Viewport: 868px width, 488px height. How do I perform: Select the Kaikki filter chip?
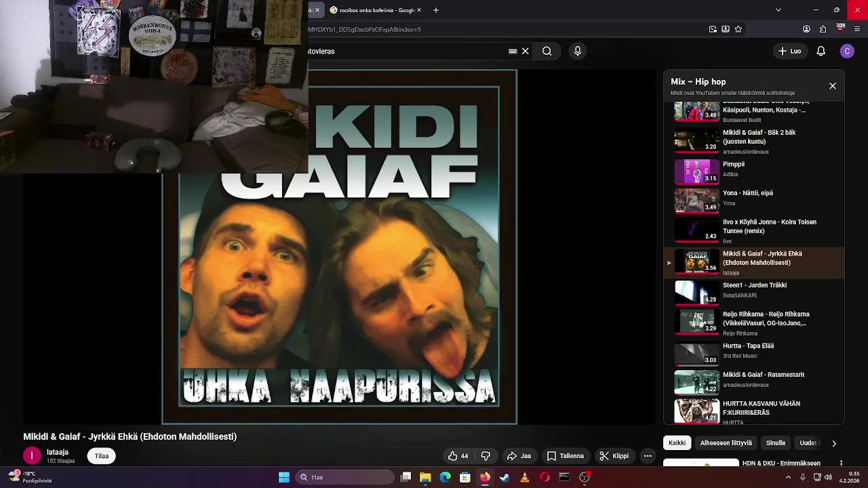click(677, 443)
